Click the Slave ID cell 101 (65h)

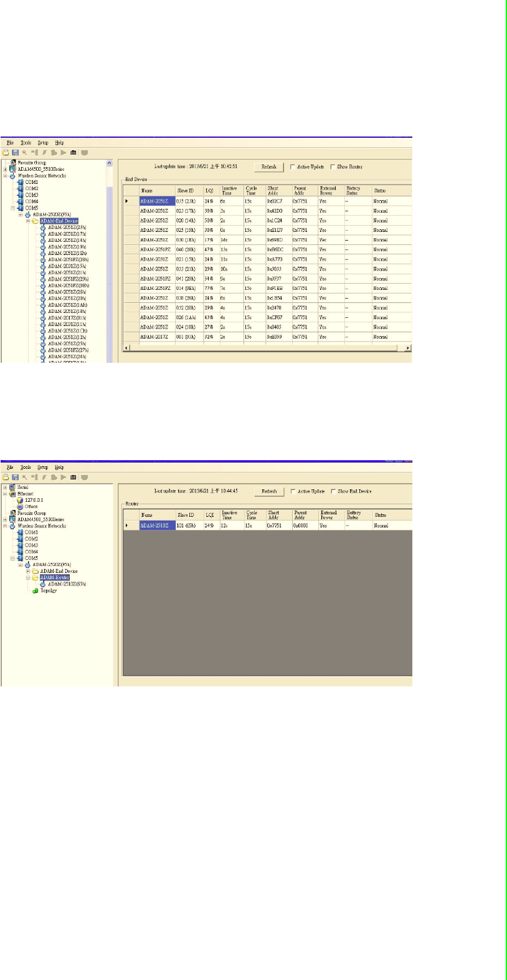[189, 526]
